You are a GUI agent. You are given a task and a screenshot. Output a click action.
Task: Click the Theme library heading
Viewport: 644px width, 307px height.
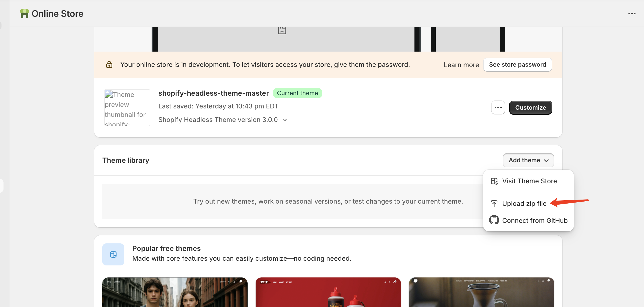point(126,160)
